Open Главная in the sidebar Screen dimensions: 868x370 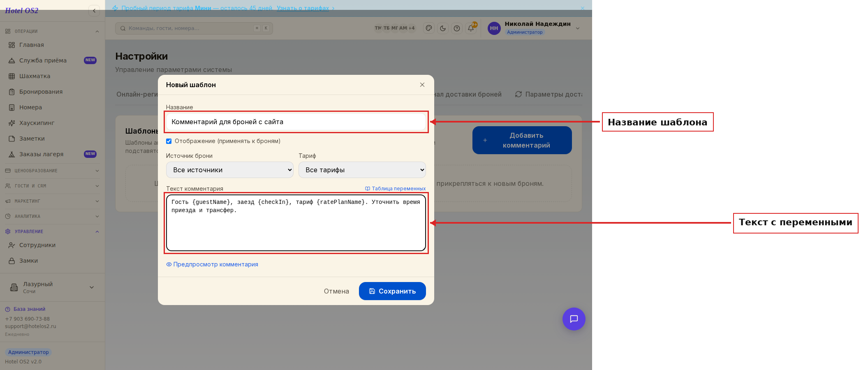pos(52,45)
